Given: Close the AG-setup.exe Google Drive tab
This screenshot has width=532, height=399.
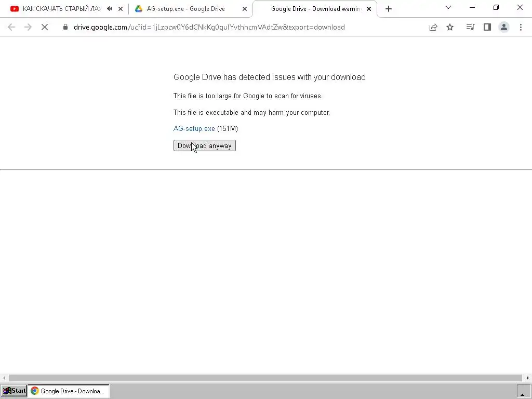Looking at the screenshot, I should 245,9.
